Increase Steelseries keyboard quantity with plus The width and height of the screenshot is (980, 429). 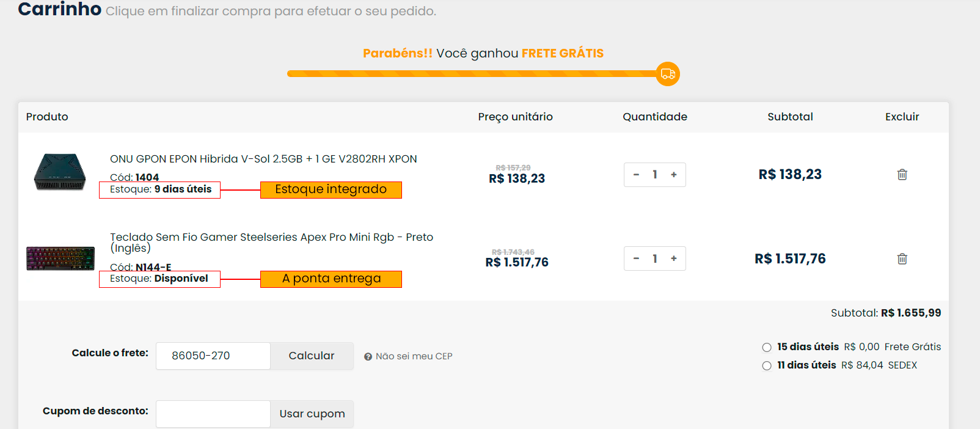[674, 258]
